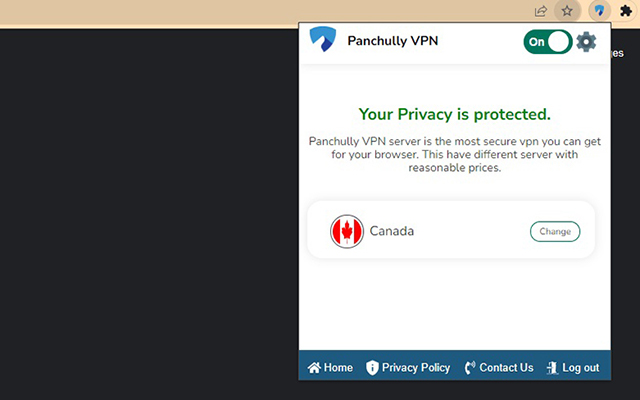Bookmark this page with the star icon

[567, 11]
